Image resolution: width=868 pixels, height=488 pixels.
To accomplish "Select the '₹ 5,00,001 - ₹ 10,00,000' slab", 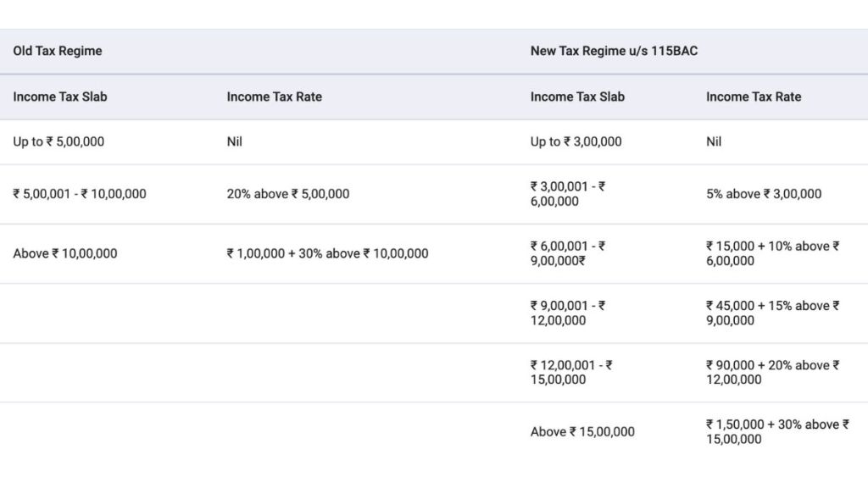I will tap(80, 194).
